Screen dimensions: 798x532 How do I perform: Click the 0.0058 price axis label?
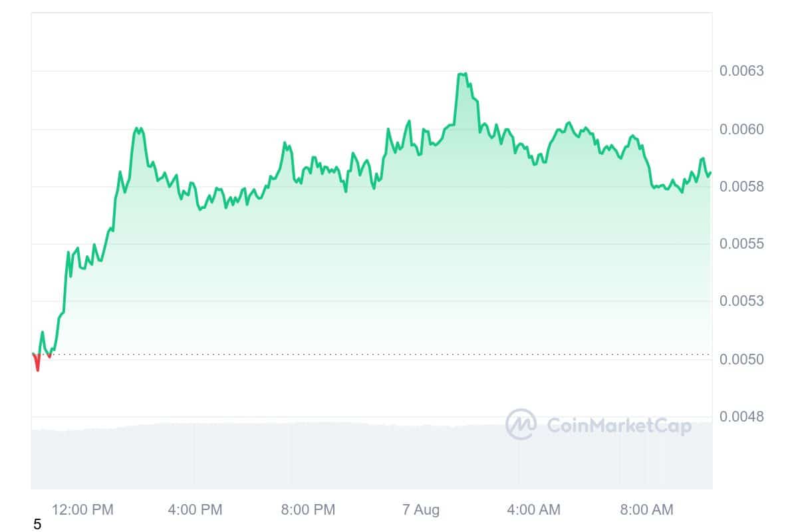coord(741,187)
